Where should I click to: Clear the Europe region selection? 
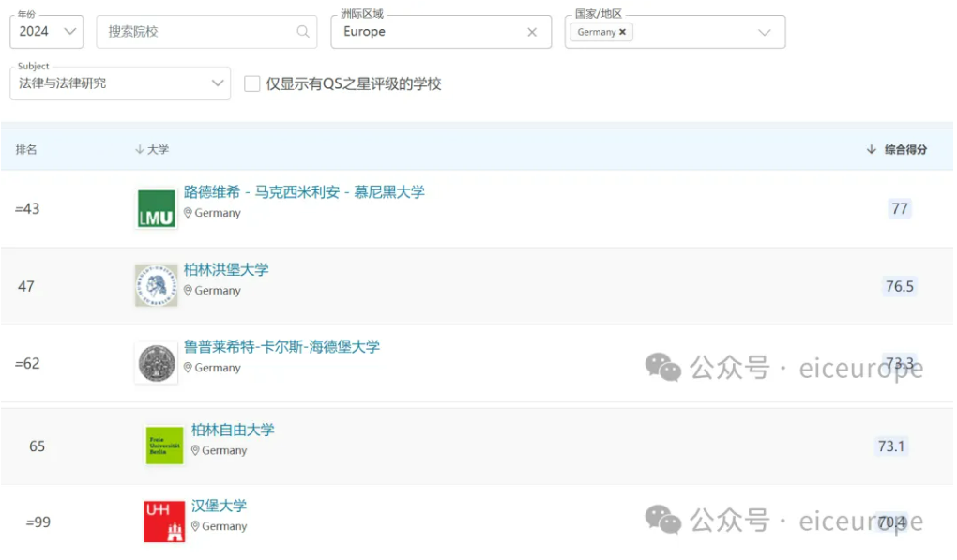tap(532, 32)
